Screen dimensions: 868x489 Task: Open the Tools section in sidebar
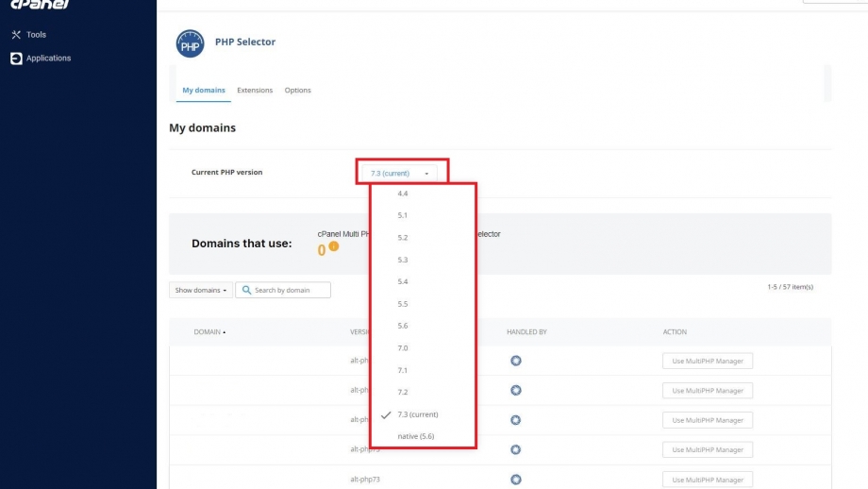point(36,34)
